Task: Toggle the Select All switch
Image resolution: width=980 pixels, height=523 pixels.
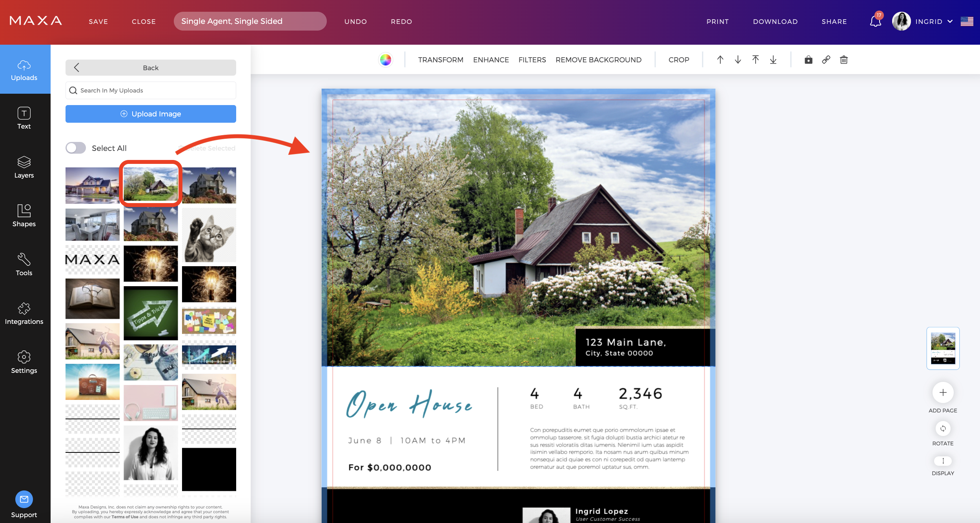Action: click(x=76, y=148)
